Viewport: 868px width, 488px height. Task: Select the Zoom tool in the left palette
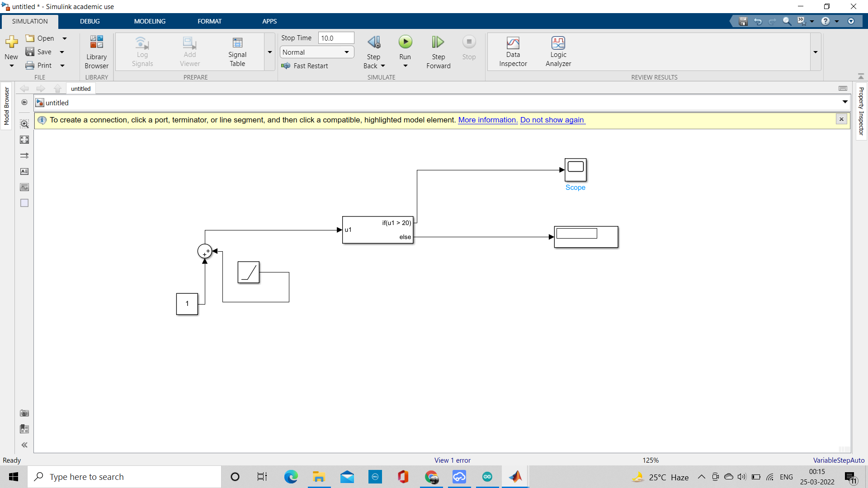coord(24,123)
